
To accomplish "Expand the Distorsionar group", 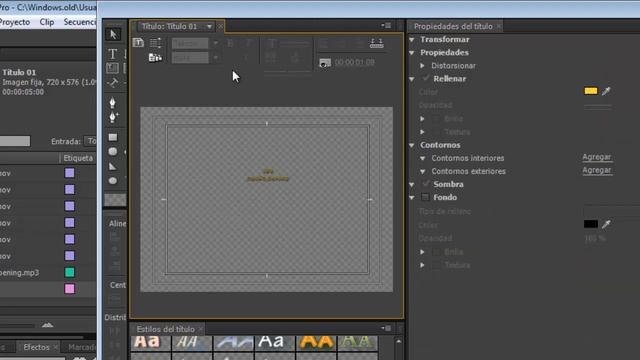I will [422, 66].
